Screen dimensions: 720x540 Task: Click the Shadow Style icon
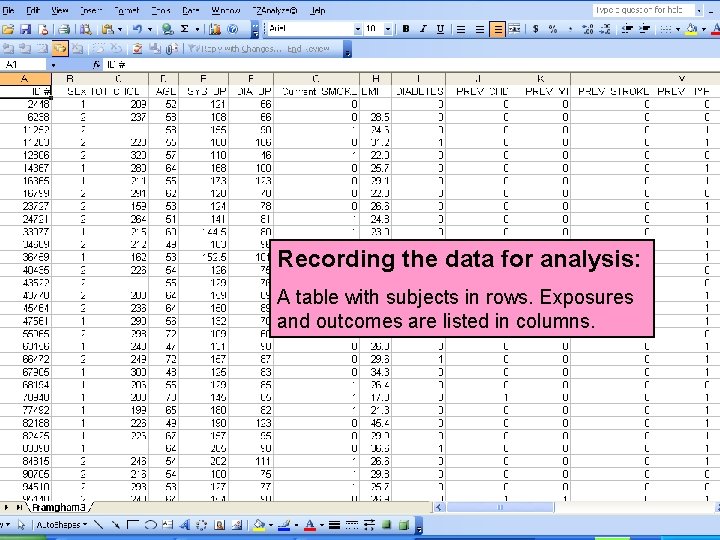click(x=386, y=524)
